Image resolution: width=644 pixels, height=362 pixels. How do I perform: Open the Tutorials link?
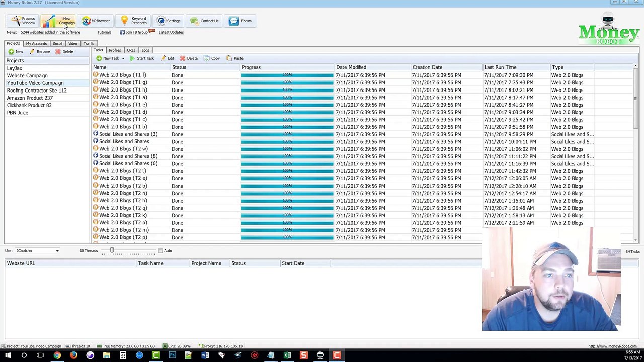104,32
